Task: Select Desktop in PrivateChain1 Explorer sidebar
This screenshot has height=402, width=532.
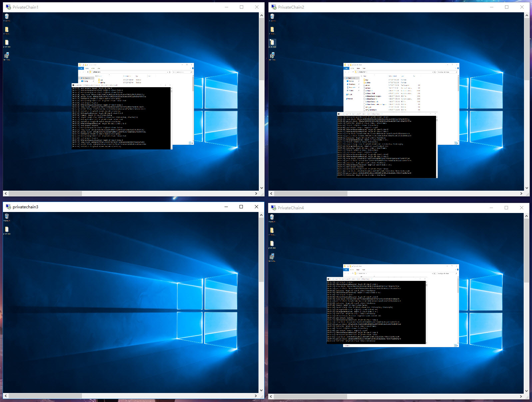Action: (84, 81)
